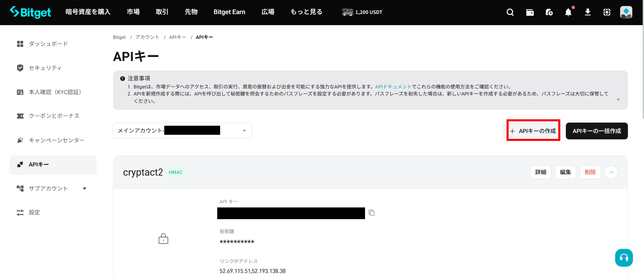Expand the サブアカウント sidebar arrow

84,189
